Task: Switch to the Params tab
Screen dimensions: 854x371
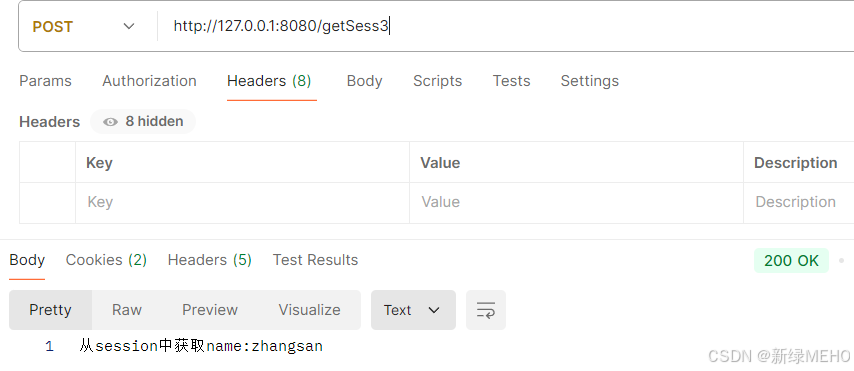Action: click(45, 81)
